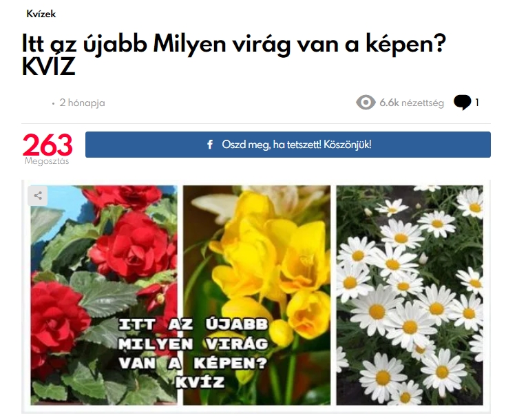This screenshot has height=420, width=506.
Task: Open the white daisies photo
Action: [410, 295]
